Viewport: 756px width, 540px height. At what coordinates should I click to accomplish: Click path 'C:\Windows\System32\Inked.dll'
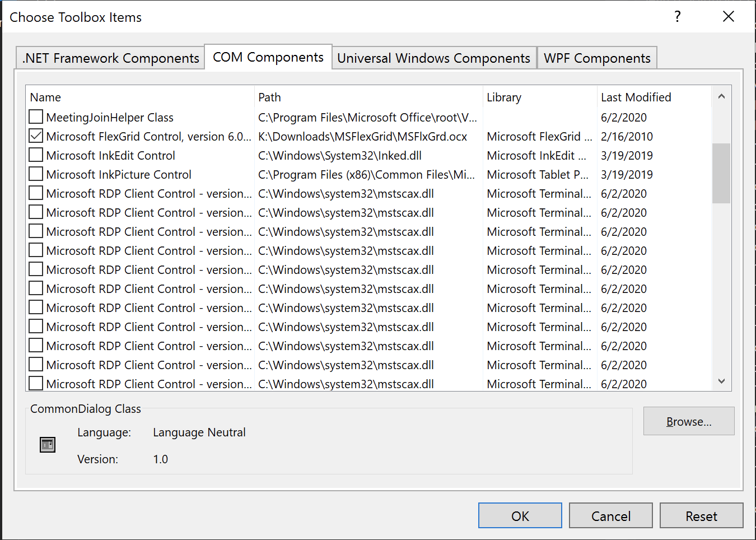(x=340, y=155)
